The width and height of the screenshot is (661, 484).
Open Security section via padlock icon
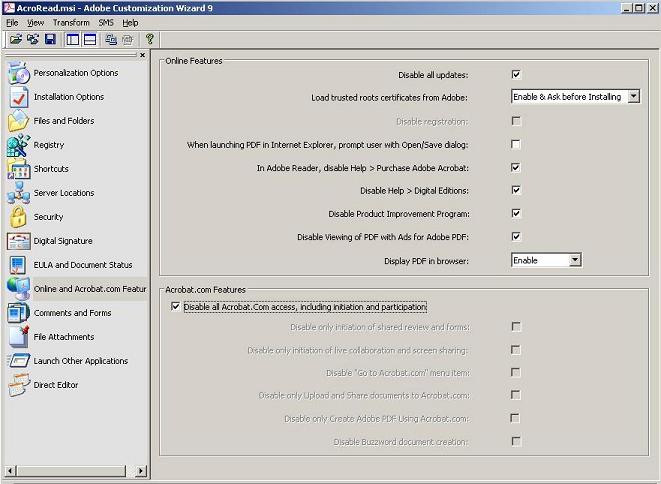click(x=19, y=217)
